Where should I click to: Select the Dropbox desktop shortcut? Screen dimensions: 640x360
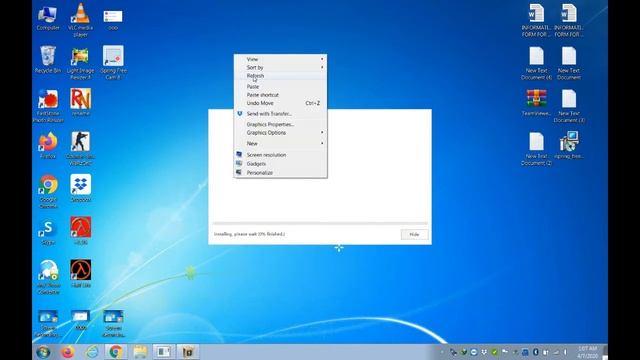pos(80,188)
